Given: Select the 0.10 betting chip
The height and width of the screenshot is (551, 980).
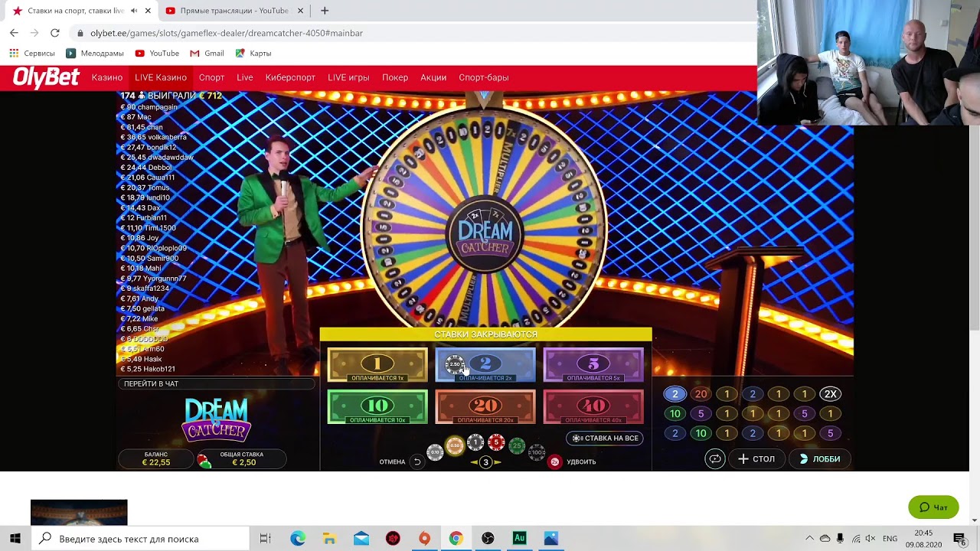Looking at the screenshot, I should click(x=435, y=453).
